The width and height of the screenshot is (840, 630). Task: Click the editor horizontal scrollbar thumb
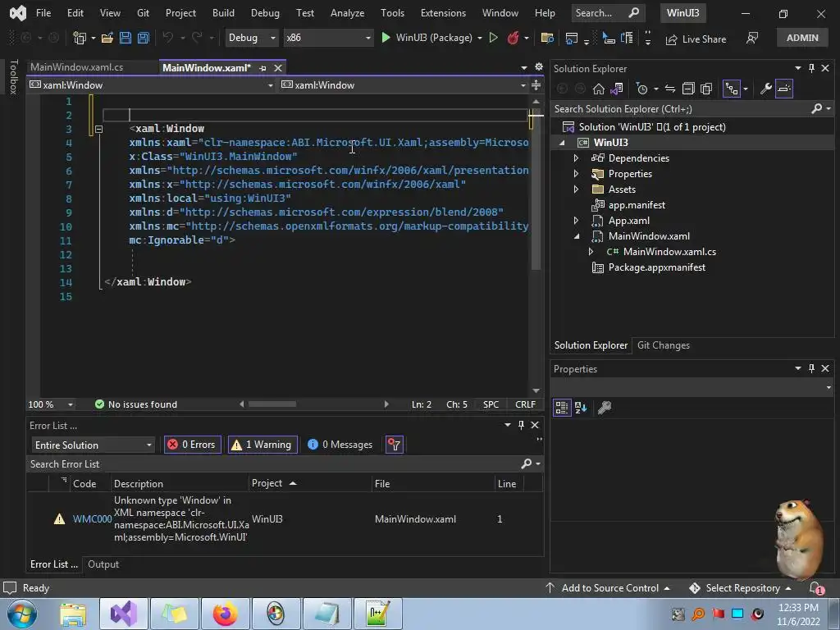272,404
